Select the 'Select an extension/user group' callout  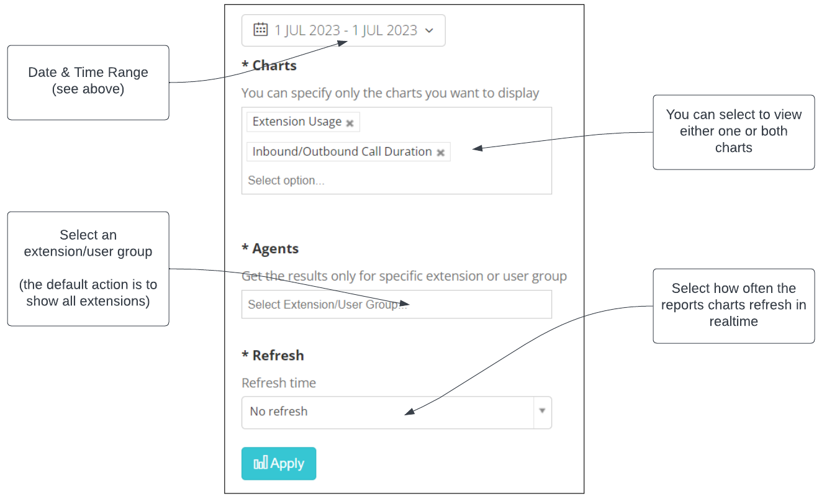click(x=88, y=268)
